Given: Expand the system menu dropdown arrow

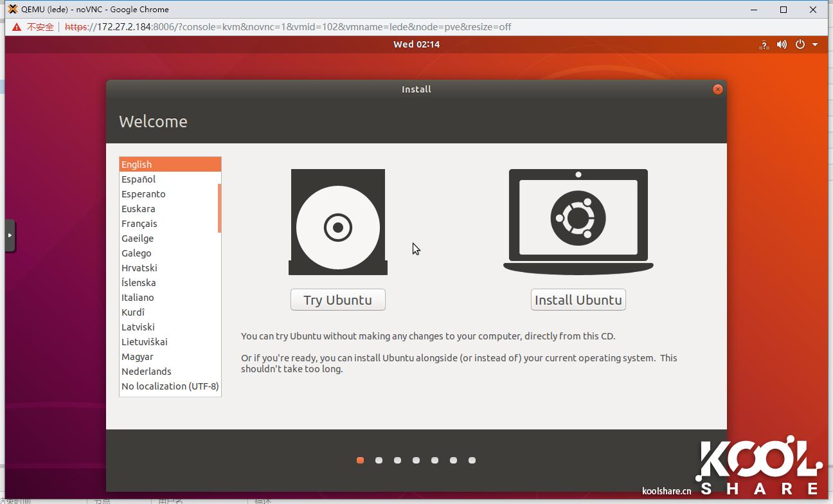Looking at the screenshot, I should pyautogui.click(x=815, y=44).
